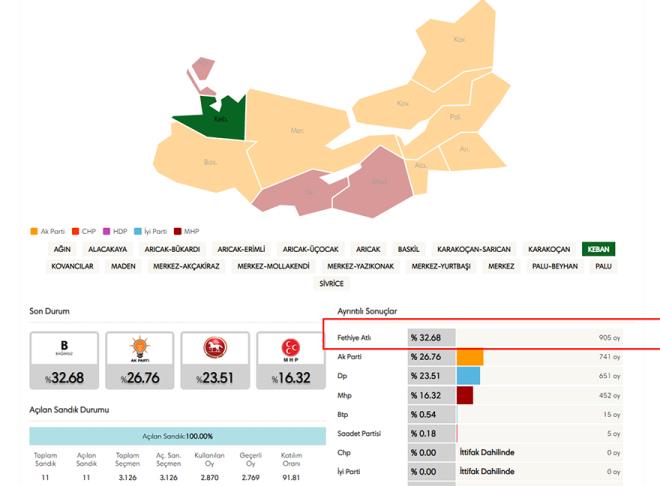Switch to ARICAK-ERİMLİ tab
This screenshot has width=660, height=486.
click(241, 249)
